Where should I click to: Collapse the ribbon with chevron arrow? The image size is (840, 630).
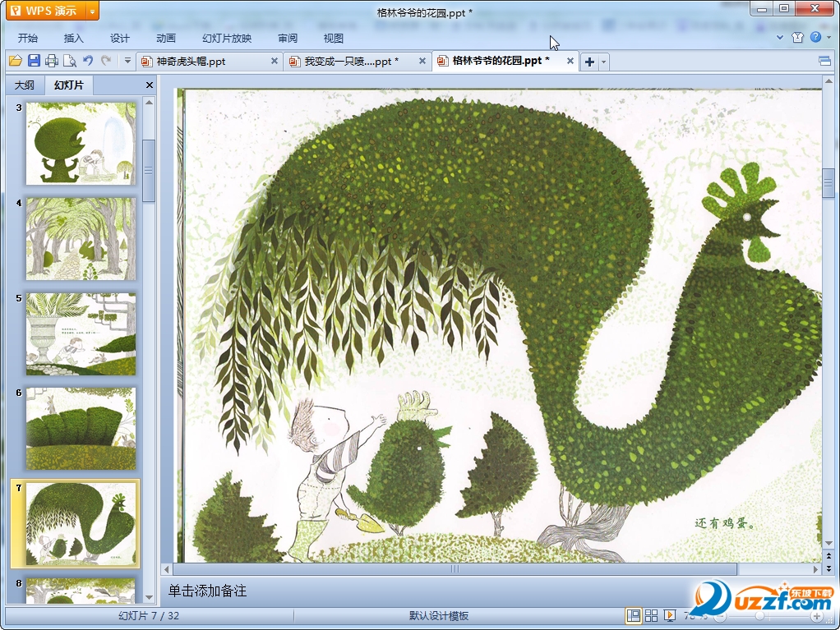point(780,38)
